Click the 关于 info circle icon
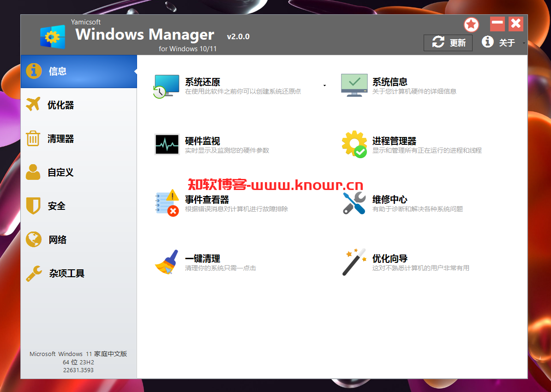This screenshot has width=551, height=392. [487, 42]
